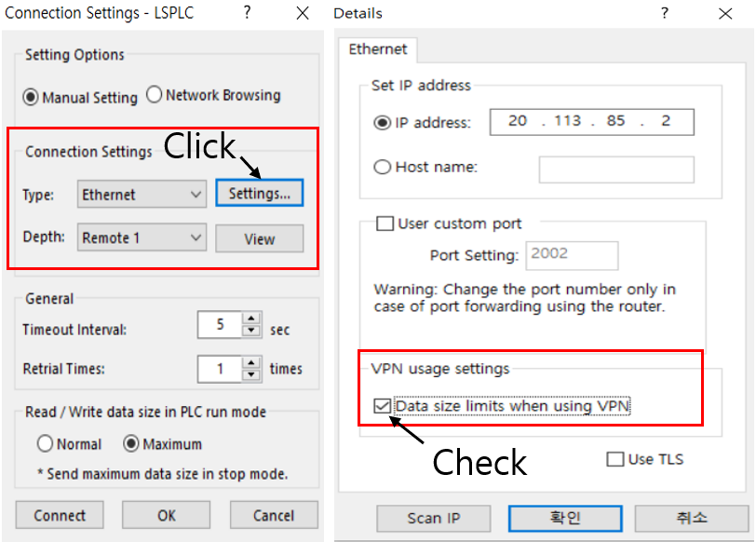Screen dimensions: 756x542
Task: Click the IP address input field
Action: [591, 121]
